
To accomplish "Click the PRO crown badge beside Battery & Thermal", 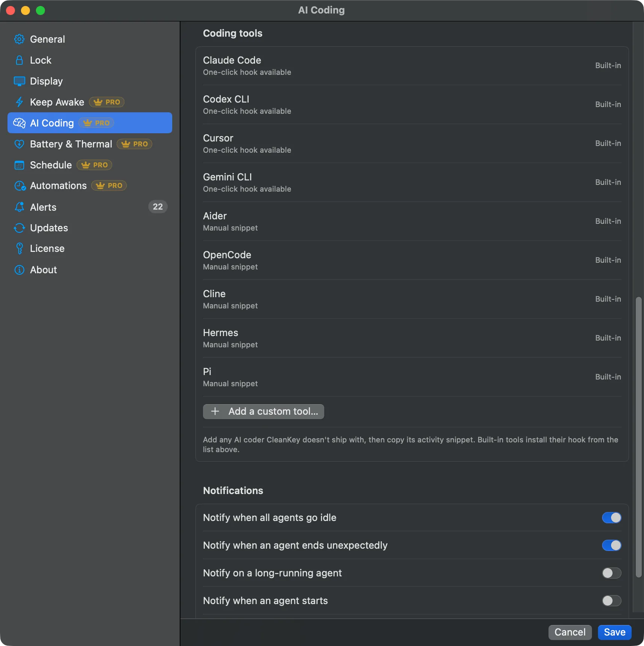I will coord(134,144).
